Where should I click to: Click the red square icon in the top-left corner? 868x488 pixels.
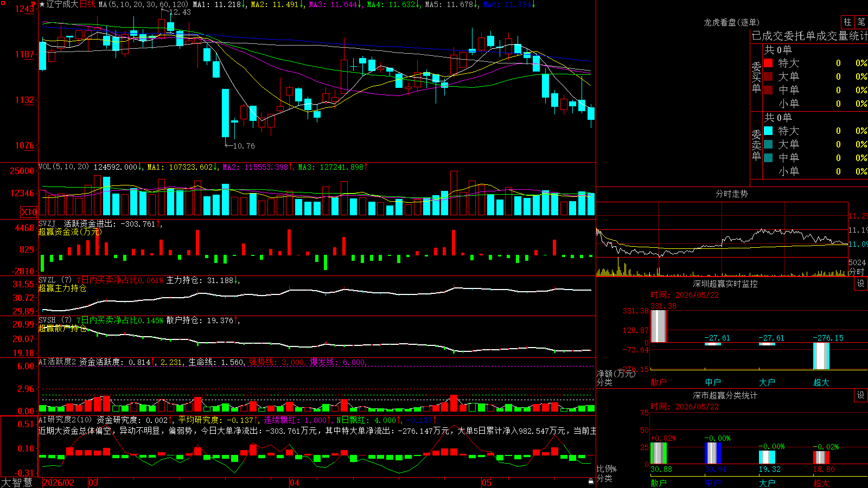point(3,3)
